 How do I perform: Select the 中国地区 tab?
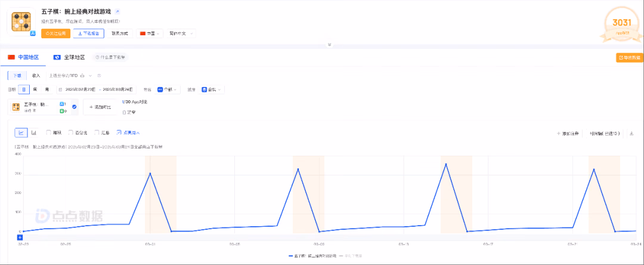(x=23, y=57)
